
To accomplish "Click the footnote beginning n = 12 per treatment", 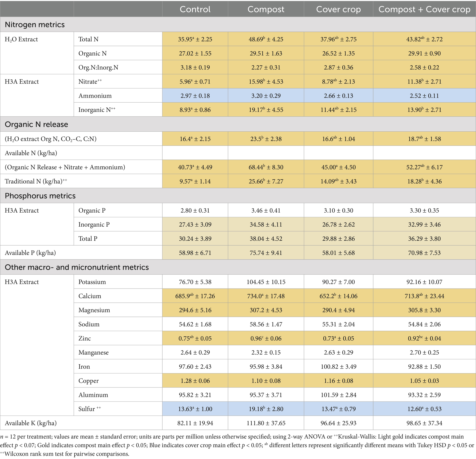I will pos(237,445).
